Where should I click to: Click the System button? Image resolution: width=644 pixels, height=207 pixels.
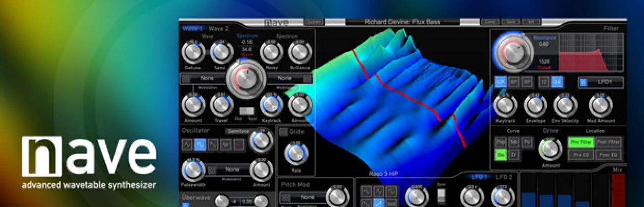coord(313,22)
